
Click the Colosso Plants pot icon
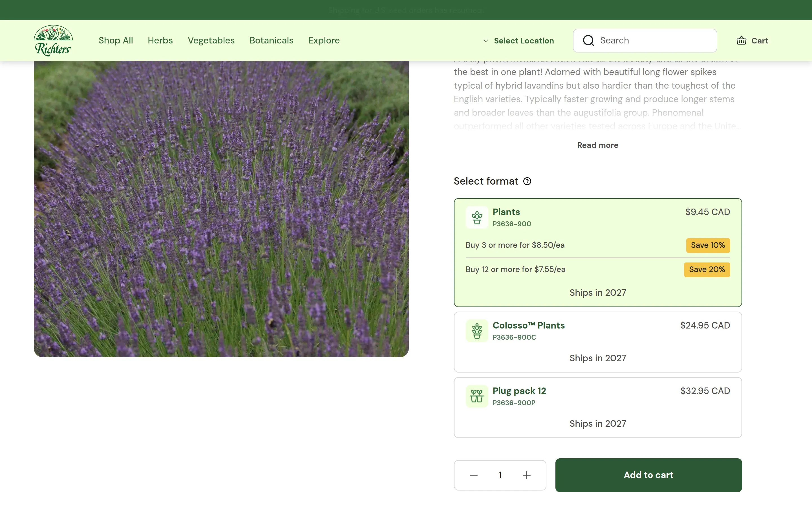tap(477, 331)
